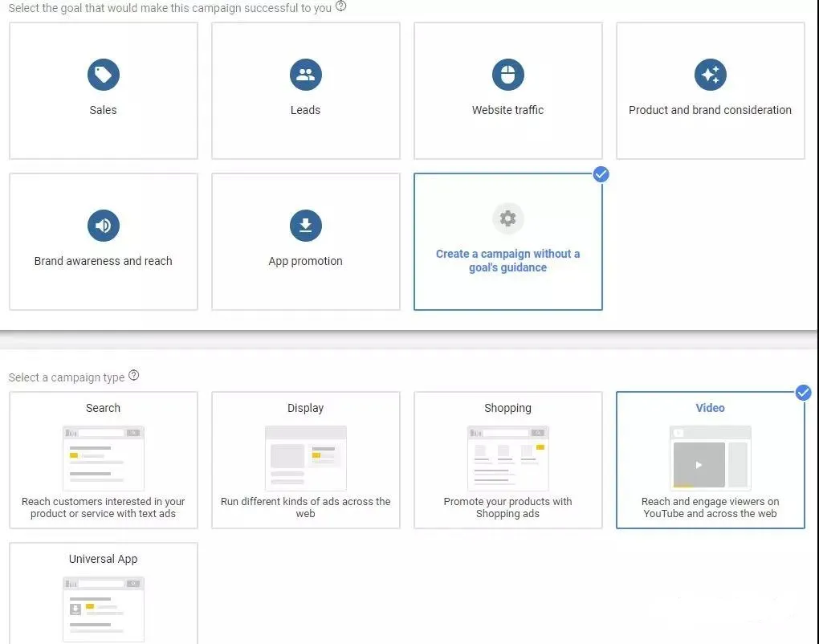Image resolution: width=819 pixels, height=644 pixels.
Task: Select the Shopping campaign type illustration
Action: click(507, 458)
